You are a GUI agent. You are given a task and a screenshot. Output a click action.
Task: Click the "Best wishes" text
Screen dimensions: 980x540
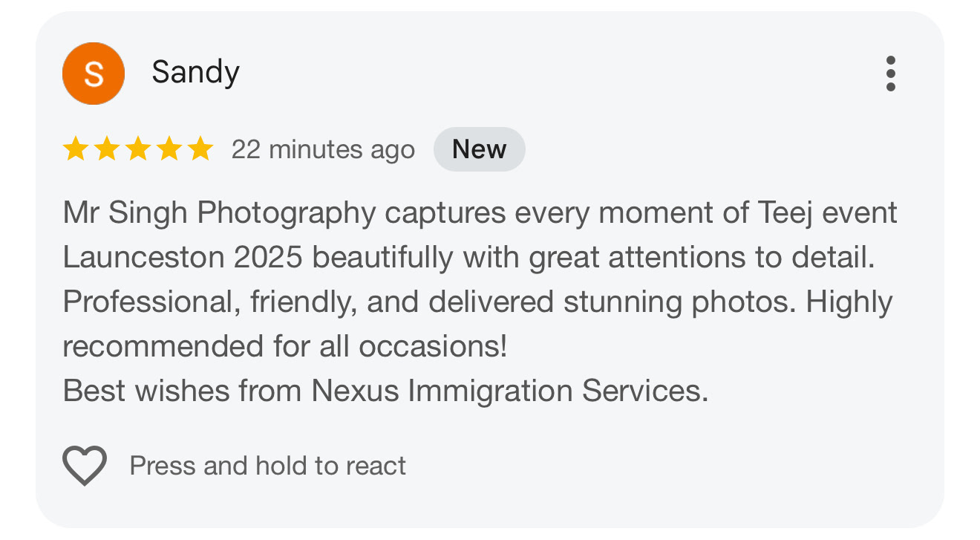tap(146, 391)
